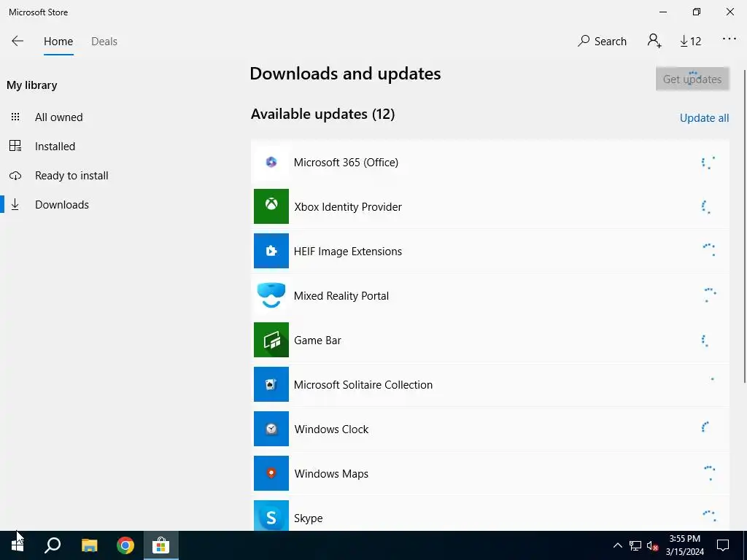Show hidden tray icons chevron
Image resolution: width=747 pixels, height=560 pixels.
[x=617, y=545]
